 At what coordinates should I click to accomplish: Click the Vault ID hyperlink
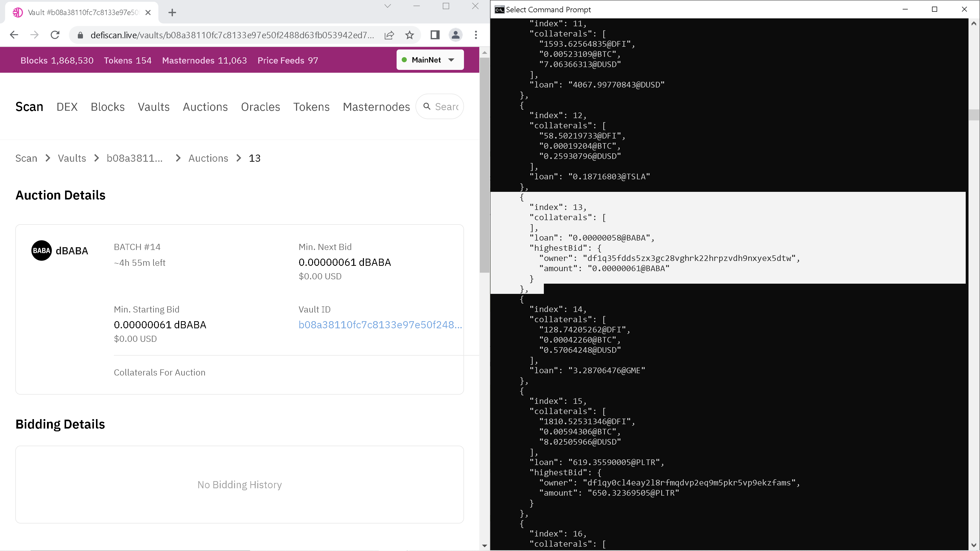[380, 325]
